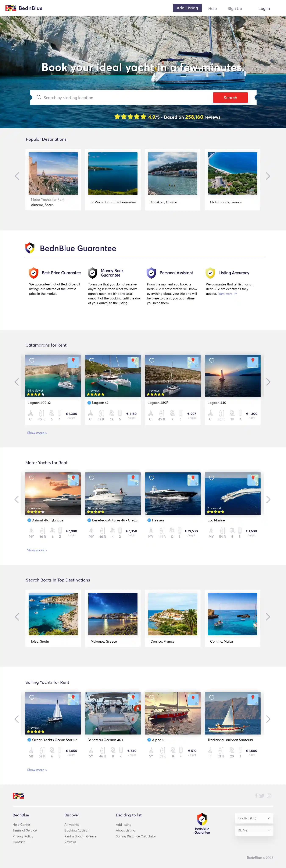This screenshot has width=286, height=868.
Task: Favorite the Lagoon 42 catamaran
Action: (x=92, y=360)
